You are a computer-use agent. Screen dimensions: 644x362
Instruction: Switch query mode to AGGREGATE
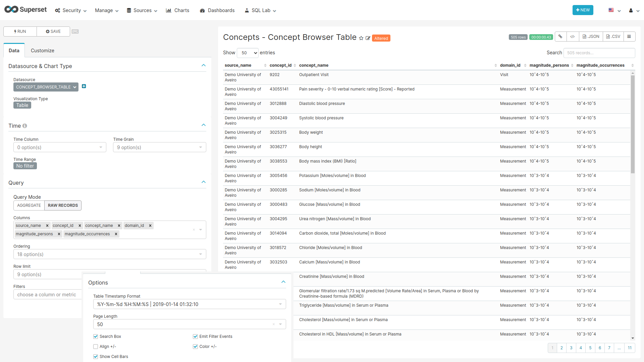29,205
